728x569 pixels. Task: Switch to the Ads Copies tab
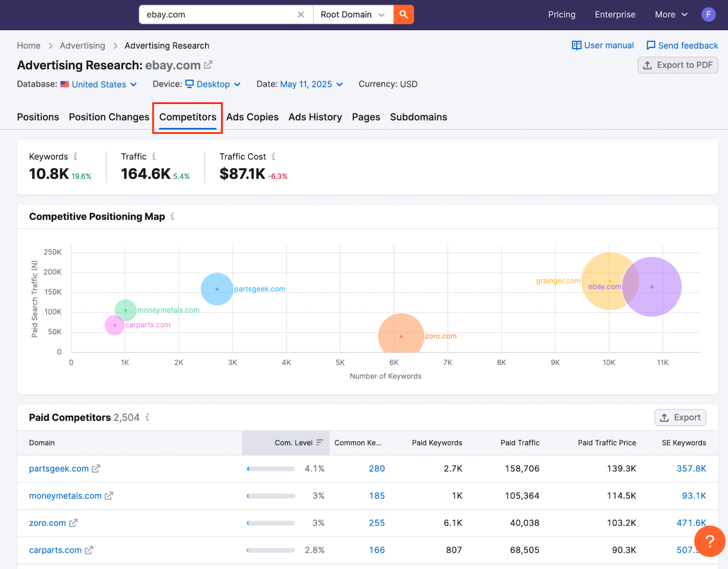[x=252, y=117]
